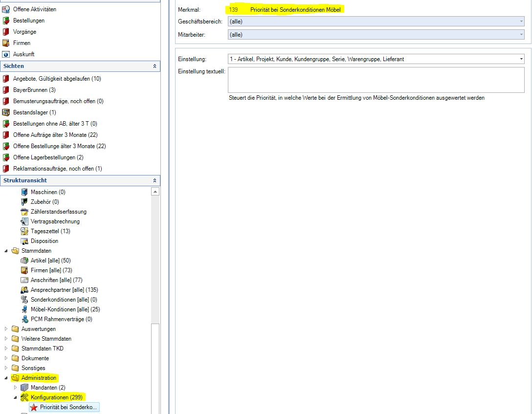This screenshot has width=532, height=414.
Task: Collapse the Sichten panel section
Action: (155, 66)
